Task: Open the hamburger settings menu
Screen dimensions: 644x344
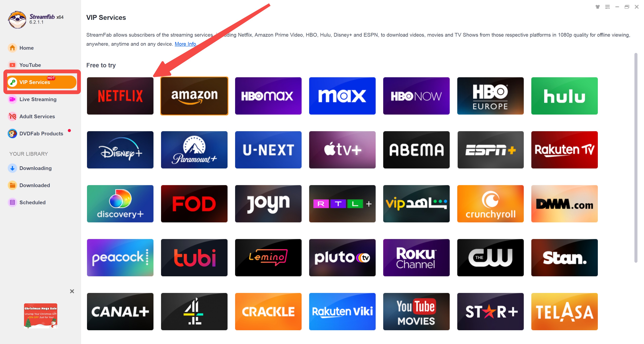Action: click(608, 7)
